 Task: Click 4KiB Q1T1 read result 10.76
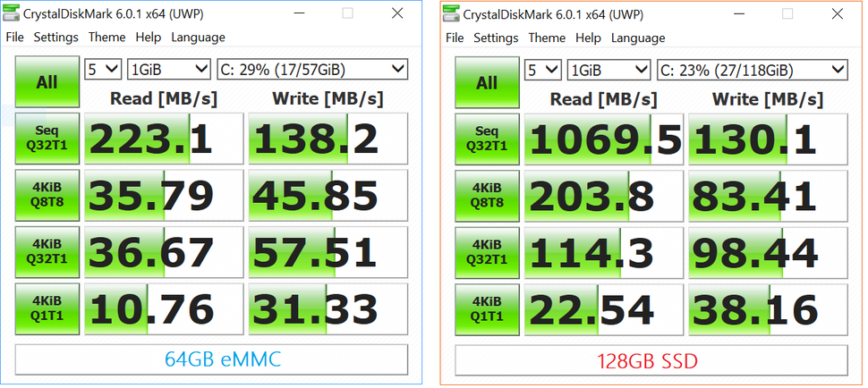164,308
